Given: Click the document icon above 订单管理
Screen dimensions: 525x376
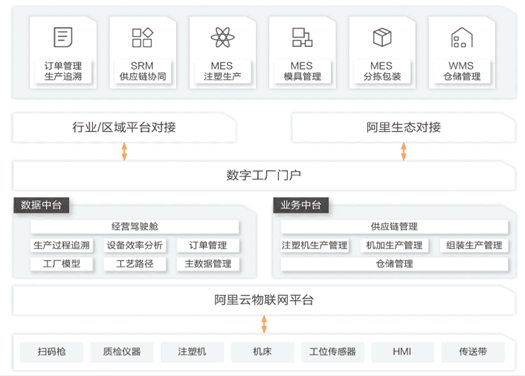Looking at the screenshot, I should (63, 37).
